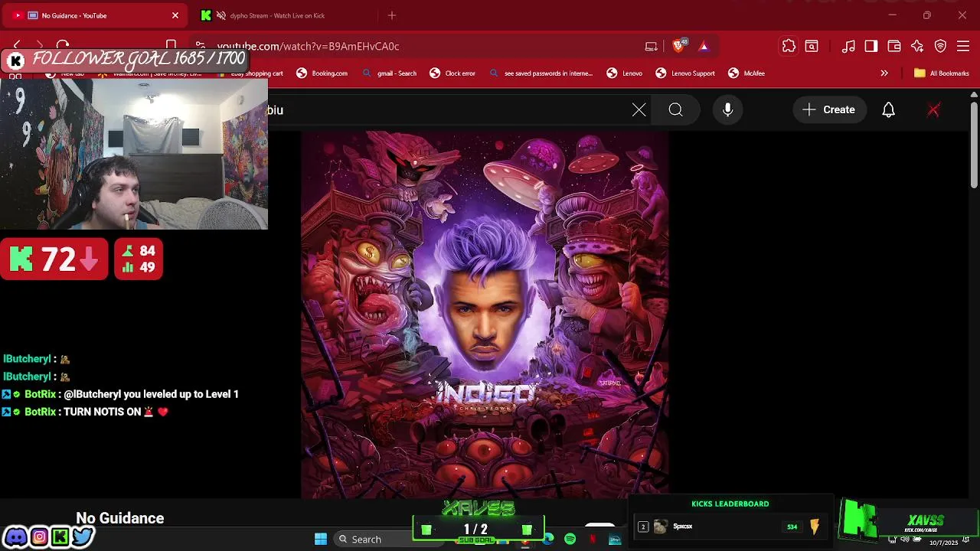The image size is (980, 551).
Task: Open the Extensions puzzle icon
Action: (789, 46)
